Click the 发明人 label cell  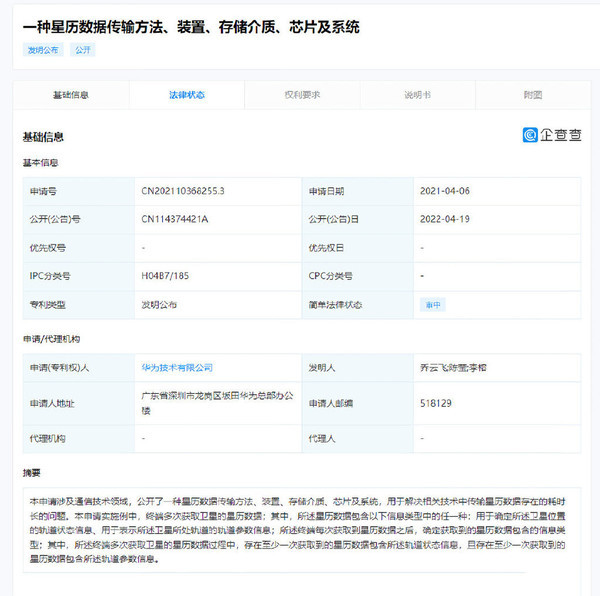(x=357, y=368)
